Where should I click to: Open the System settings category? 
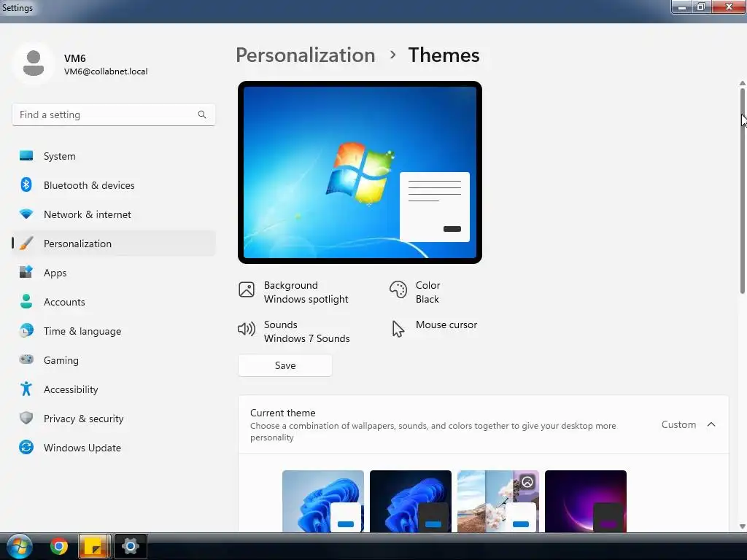[x=113, y=156]
